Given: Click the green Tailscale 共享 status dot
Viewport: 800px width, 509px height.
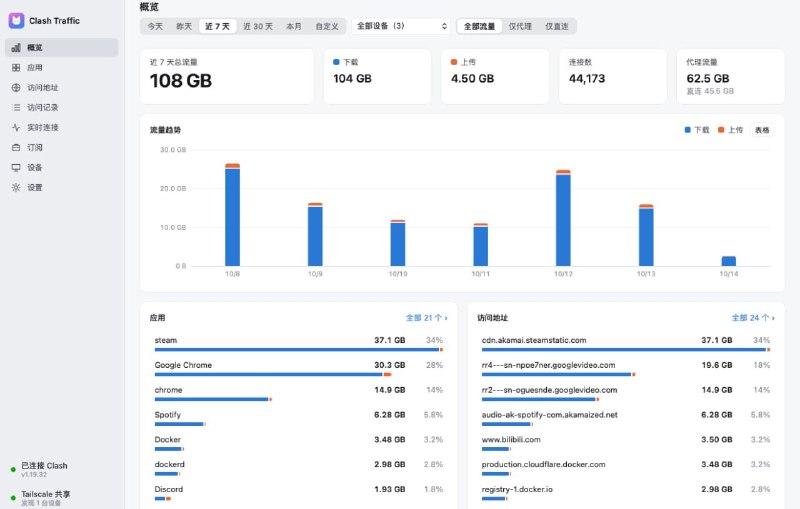Looking at the screenshot, I should 13,498.
